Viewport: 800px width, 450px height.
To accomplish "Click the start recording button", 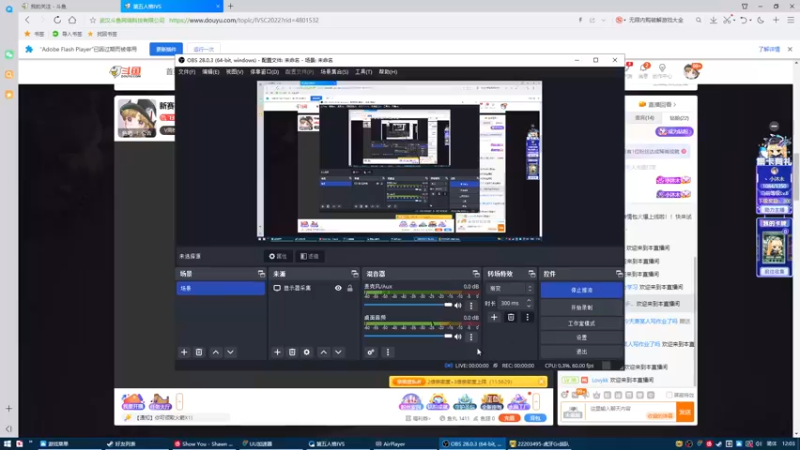I will 582,308.
